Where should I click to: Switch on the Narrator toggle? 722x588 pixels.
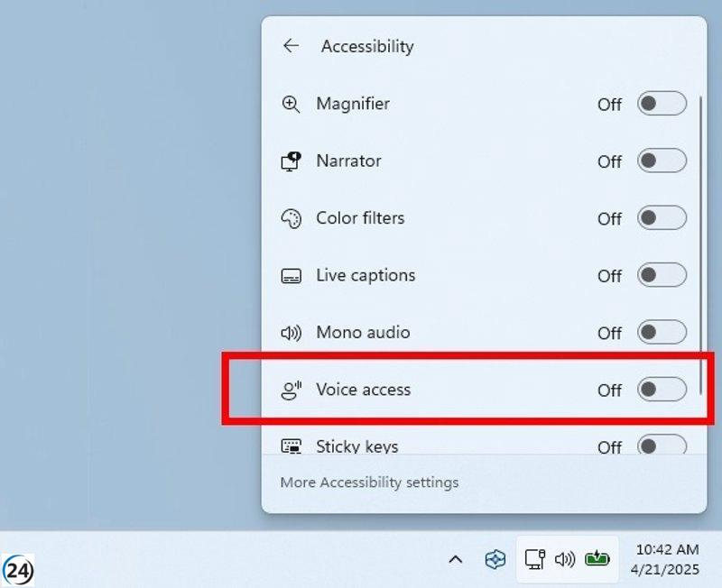662,161
